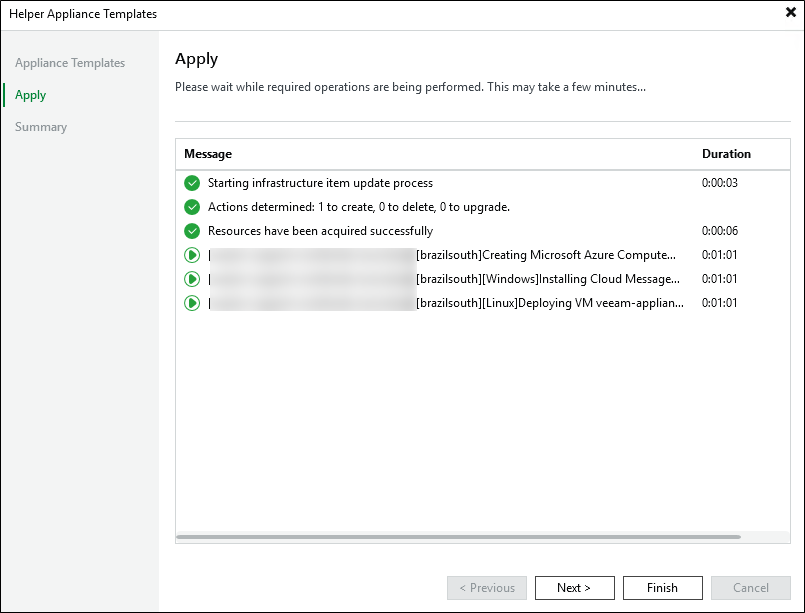Open the Appliance Templates wizard step
Image resolution: width=805 pixels, height=613 pixels.
coord(70,63)
